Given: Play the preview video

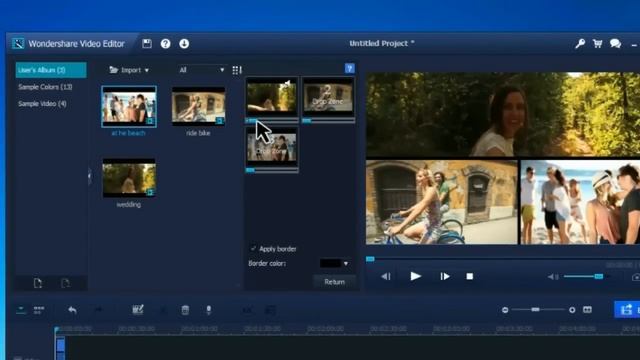Looking at the screenshot, I should click(415, 276).
